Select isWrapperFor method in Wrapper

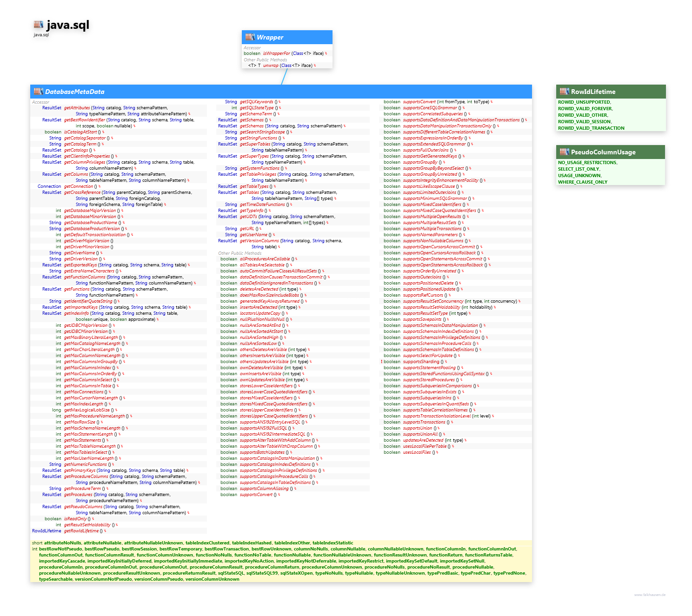click(x=276, y=53)
